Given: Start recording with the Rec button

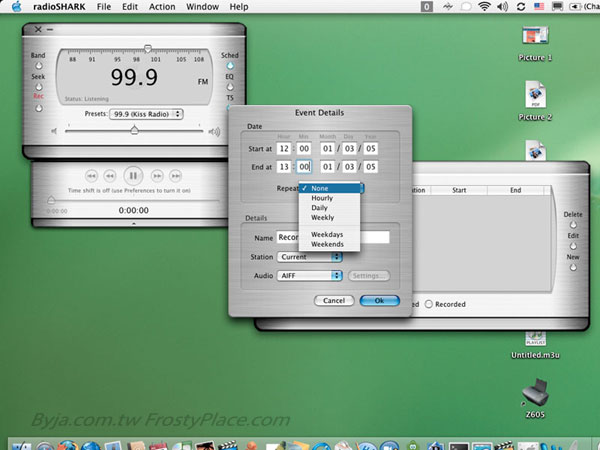Looking at the screenshot, I should [x=39, y=108].
